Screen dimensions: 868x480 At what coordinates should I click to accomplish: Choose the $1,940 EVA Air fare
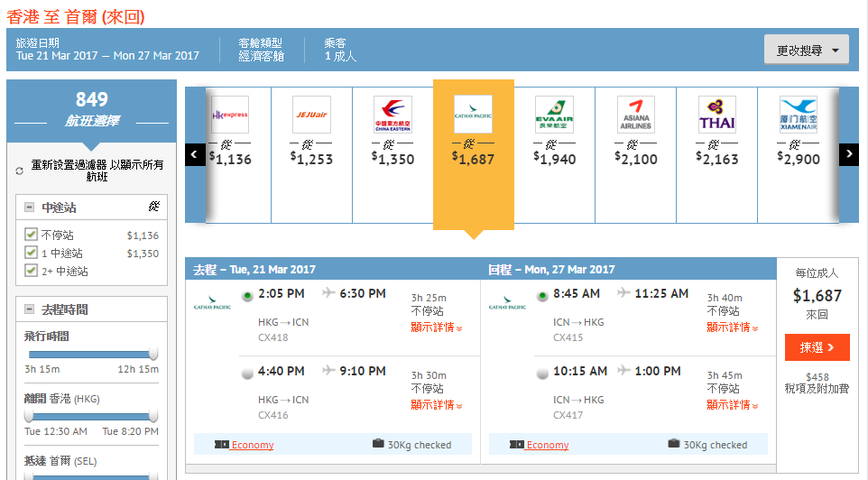coord(555,159)
